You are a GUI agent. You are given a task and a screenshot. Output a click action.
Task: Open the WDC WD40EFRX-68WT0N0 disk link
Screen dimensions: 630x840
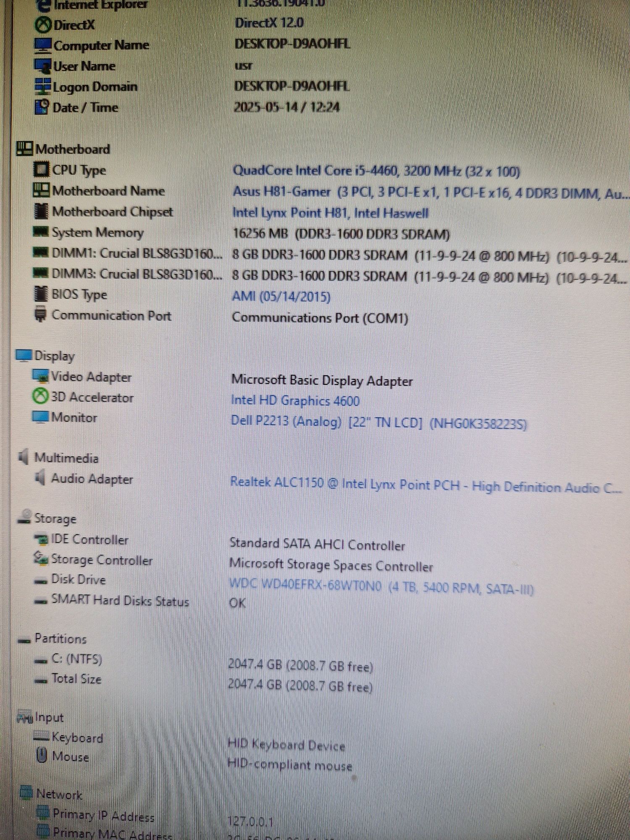[381, 586]
